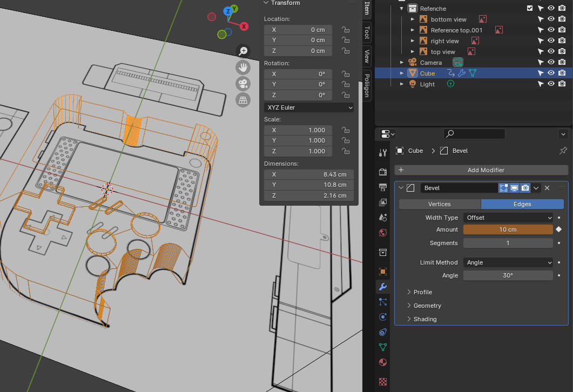Select the Vertices bevel mode

[x=440, y=204]
